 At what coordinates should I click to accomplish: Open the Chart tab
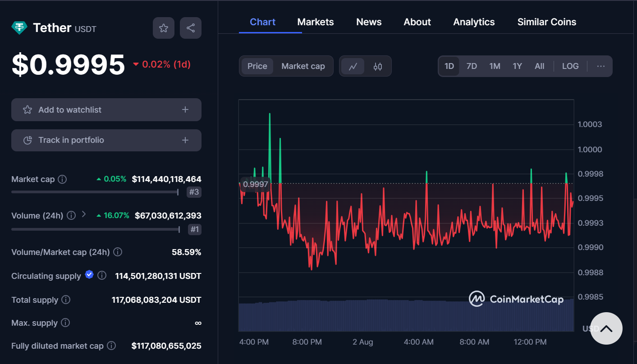pos(263,22)
